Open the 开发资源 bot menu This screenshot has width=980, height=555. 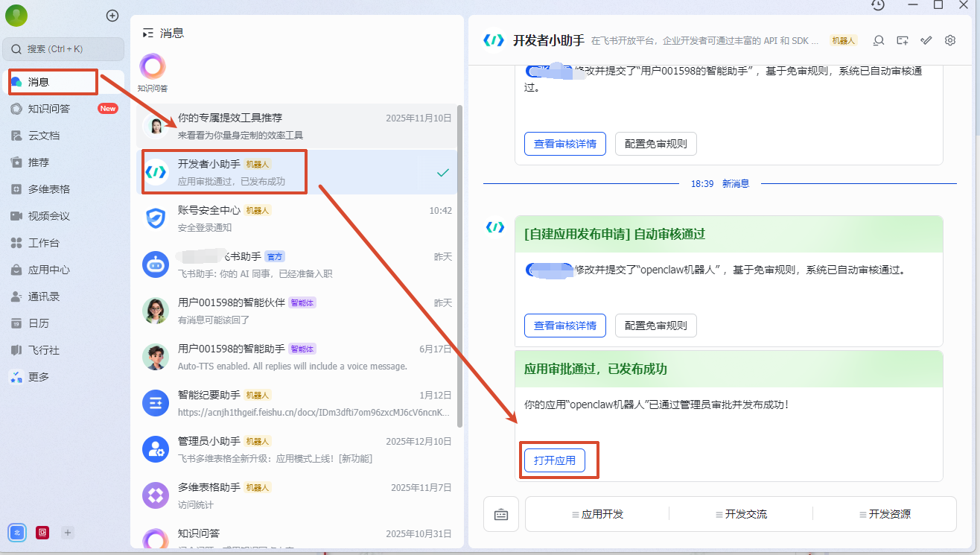(x=885, y=514)
